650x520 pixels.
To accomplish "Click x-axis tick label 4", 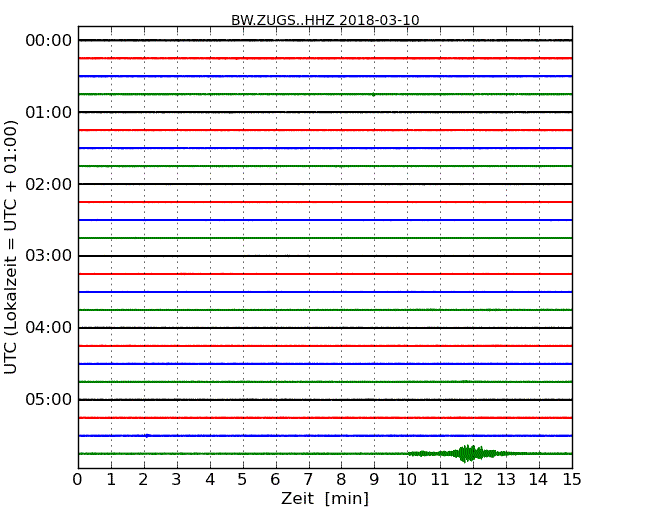I will click(210, 480).
